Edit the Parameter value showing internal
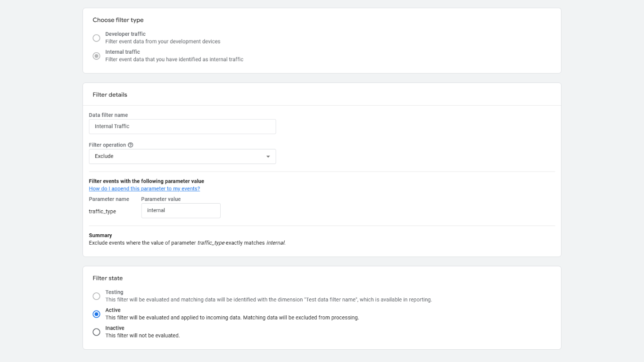The image size is (644, 362). (x=181, y=210)
